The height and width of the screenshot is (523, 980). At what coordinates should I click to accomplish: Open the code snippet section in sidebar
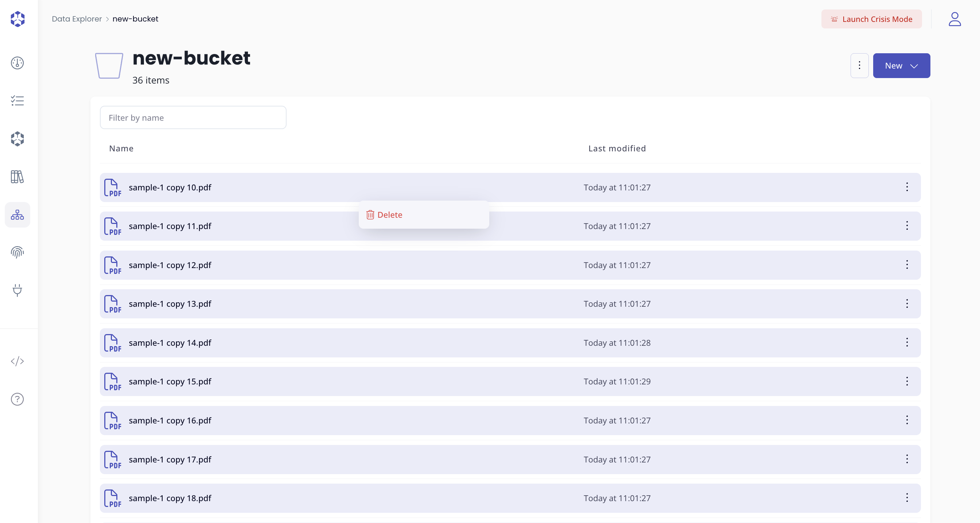click(17, 361)
